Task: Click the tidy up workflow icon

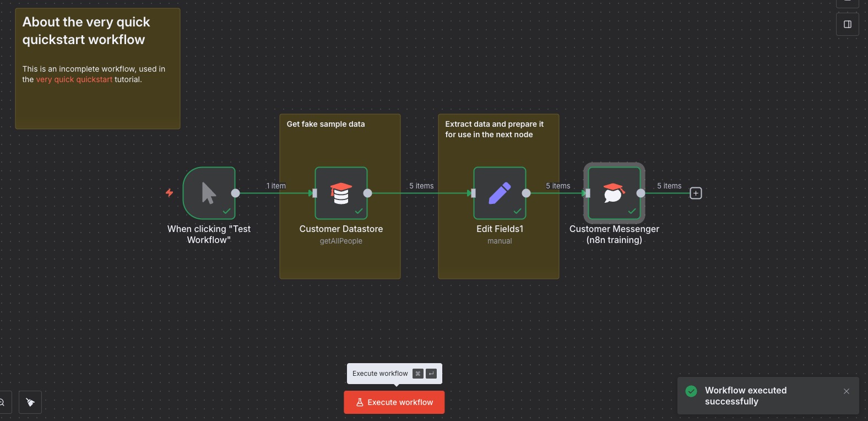Action: (x=30, y=402)
